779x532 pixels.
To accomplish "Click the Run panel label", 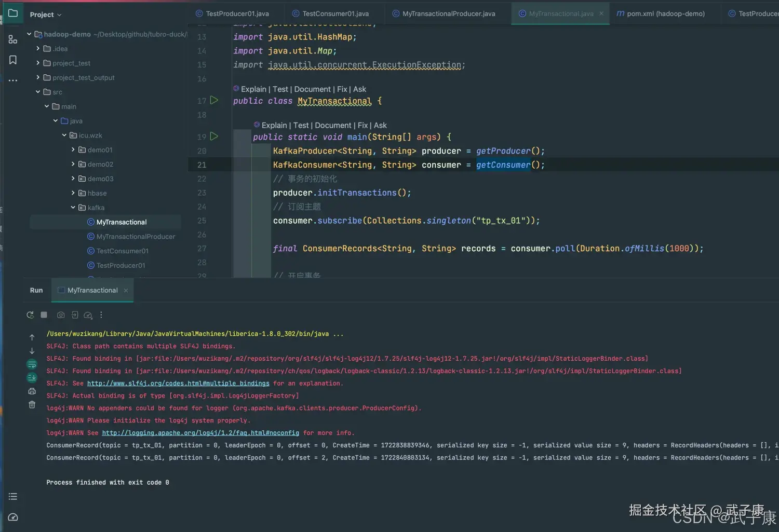I will (36, 290).
